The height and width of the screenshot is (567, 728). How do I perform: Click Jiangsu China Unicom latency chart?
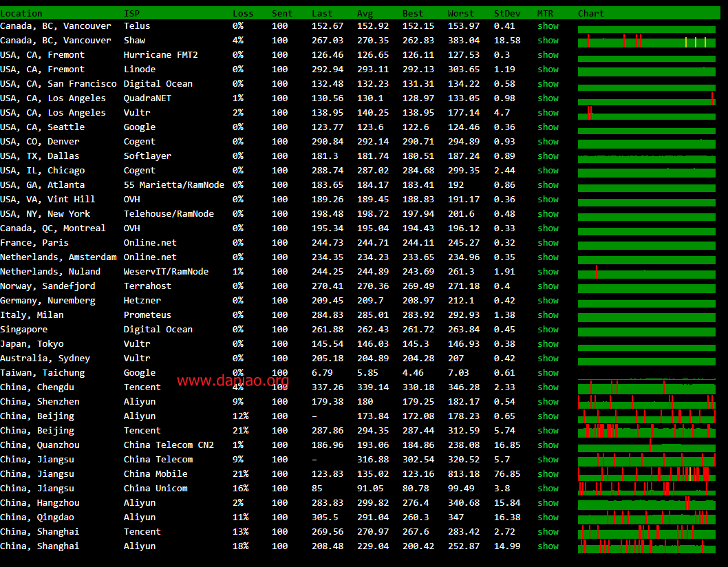pos(647,488)
